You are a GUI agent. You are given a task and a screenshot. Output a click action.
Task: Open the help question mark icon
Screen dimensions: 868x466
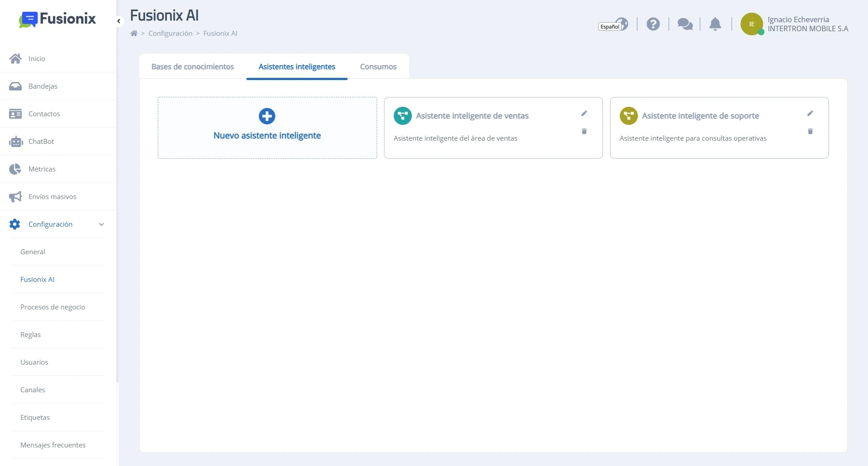653,24
